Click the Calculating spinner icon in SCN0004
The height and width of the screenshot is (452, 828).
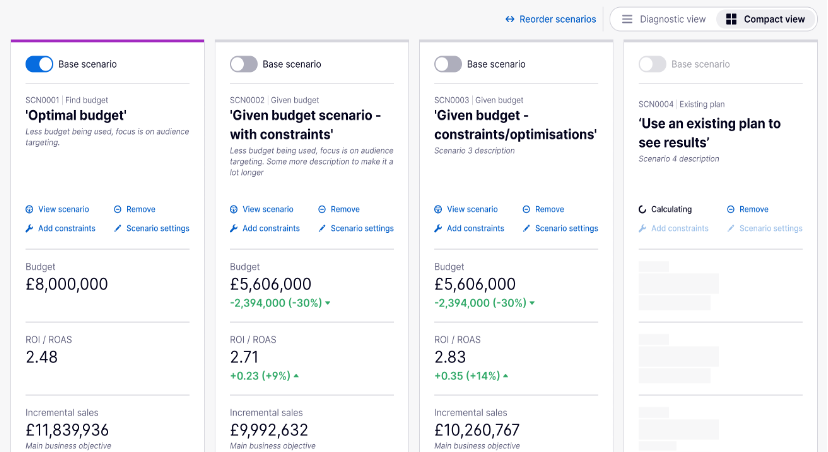tap(642, 209)
